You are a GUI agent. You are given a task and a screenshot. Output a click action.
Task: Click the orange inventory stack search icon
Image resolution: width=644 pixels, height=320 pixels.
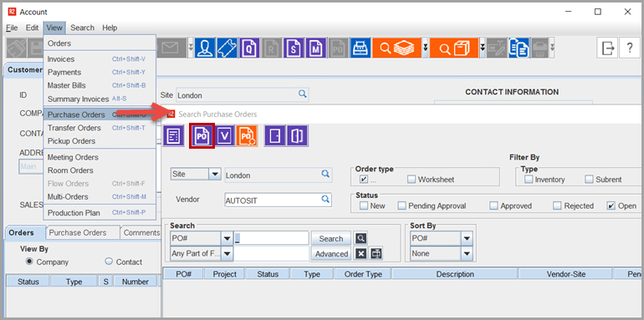coord(396,48)
